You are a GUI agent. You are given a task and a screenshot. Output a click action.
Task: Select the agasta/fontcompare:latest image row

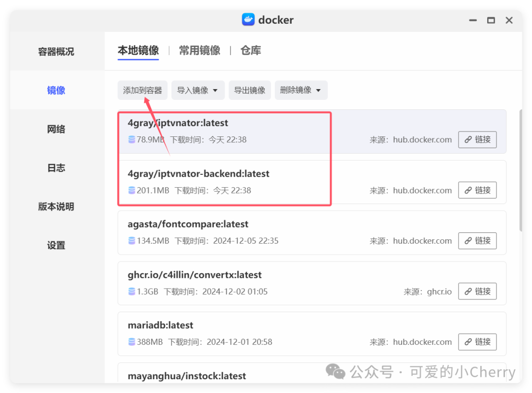pos(312,232)
